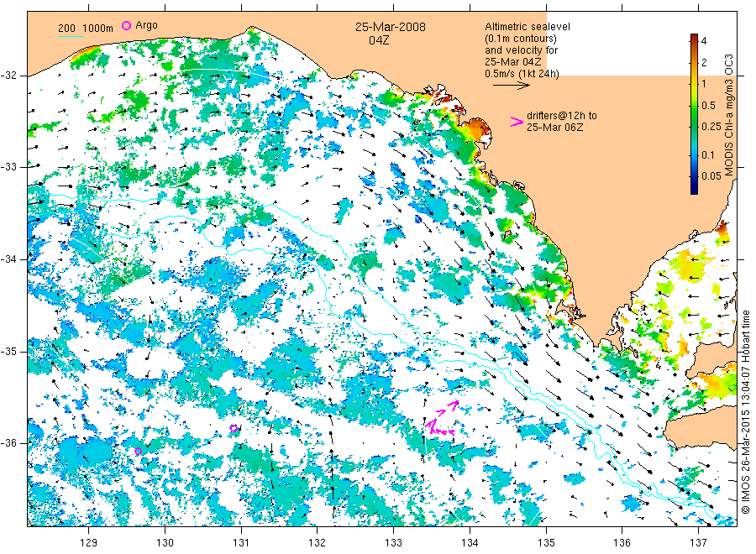The height and width of the screenshot is (554, 756).
Task: Click the longitude label "137"
Action: coord(698,543)
